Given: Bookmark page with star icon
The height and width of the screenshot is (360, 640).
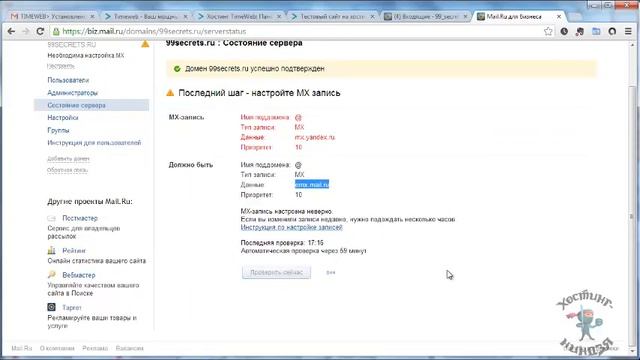Looking at the screenshot, I should point(548,31).
